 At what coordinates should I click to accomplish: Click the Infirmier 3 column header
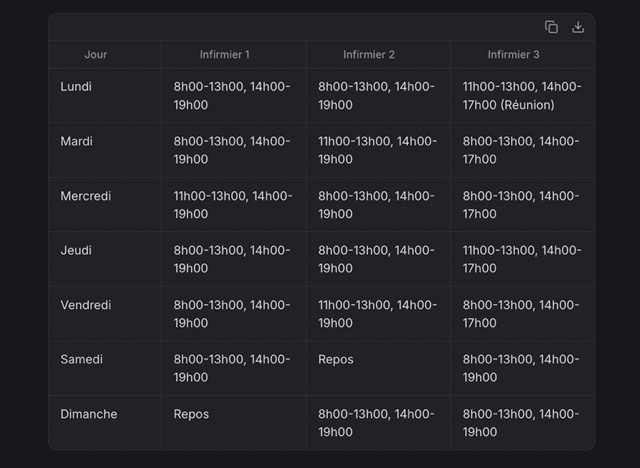click(513, 54)
